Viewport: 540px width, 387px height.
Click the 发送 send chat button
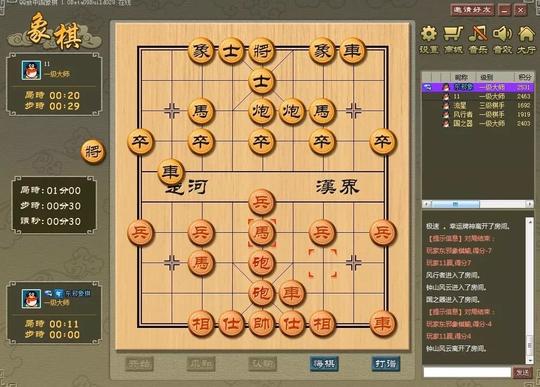tap(522, 373)
